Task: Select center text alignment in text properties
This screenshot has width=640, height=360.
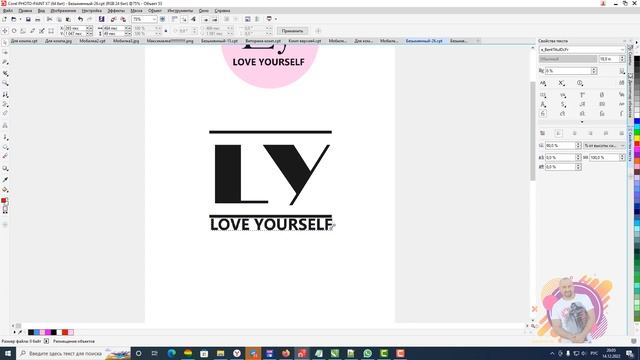Action: (x=574, y=133)
